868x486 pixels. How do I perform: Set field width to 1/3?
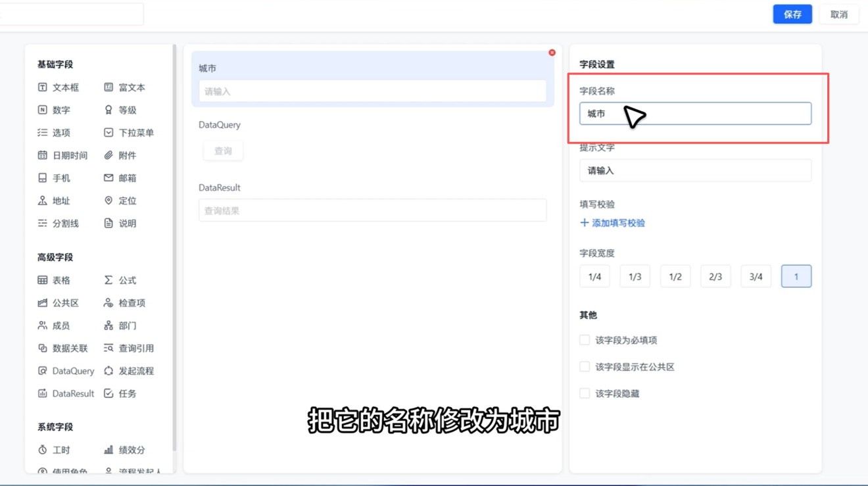coord(635,277)
